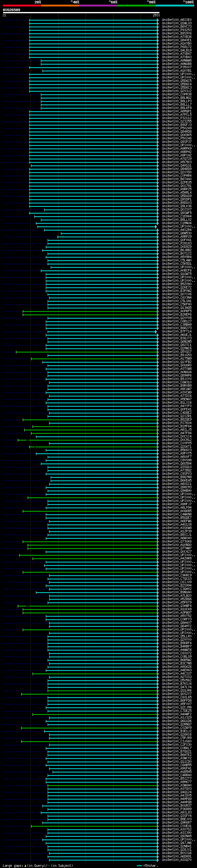197x868 pixels.
Task: Select the UniRef100_A6UEJ1 label
Action: pos(177,335)
